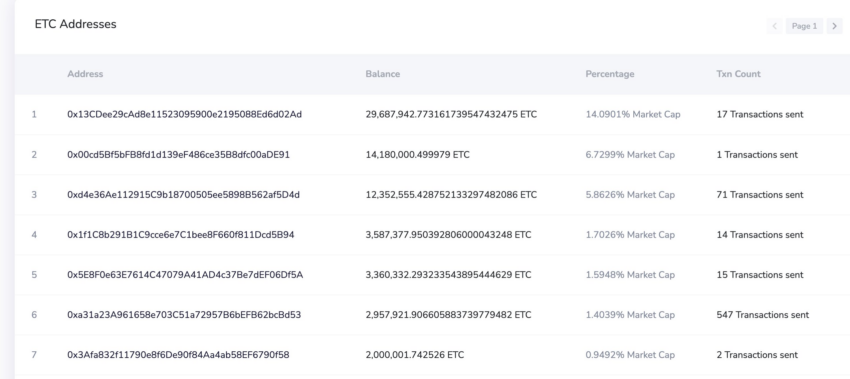Select balance 29,687,942.773161739547432475 ETC
The width and height of the screenshot is (850, 379).
(451, 114)
